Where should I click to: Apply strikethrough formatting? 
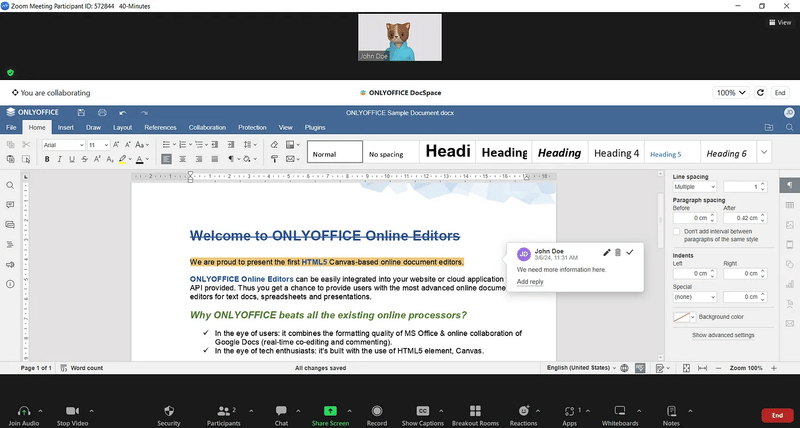pyautogui.click(x=85, y=160)
